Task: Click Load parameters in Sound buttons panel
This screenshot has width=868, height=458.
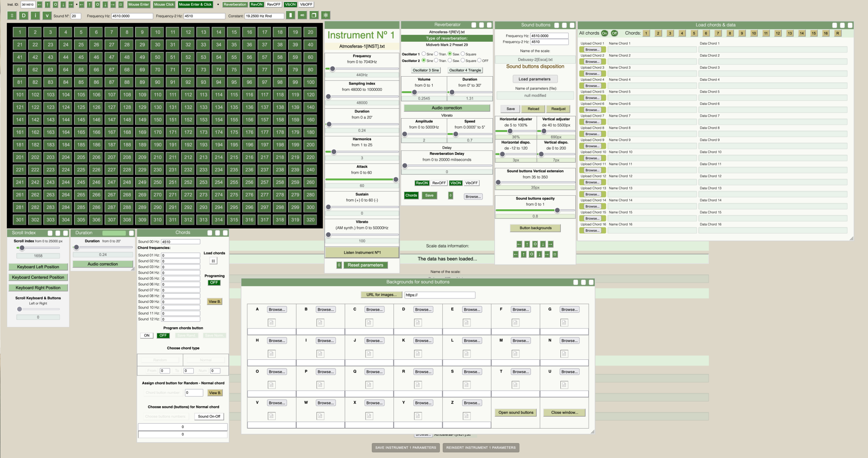Action: [534, 79]
